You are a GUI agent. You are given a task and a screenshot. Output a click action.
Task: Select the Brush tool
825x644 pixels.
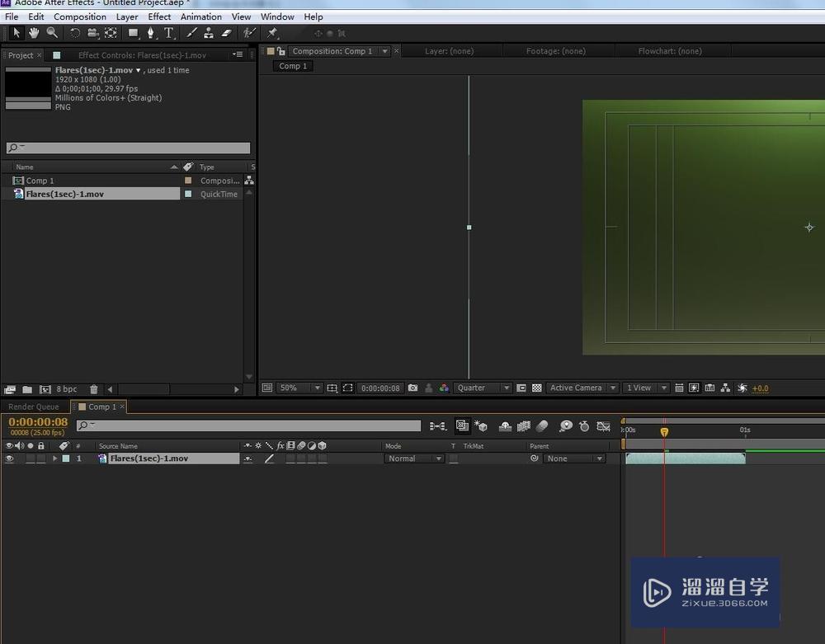click(x=191, y=33)
